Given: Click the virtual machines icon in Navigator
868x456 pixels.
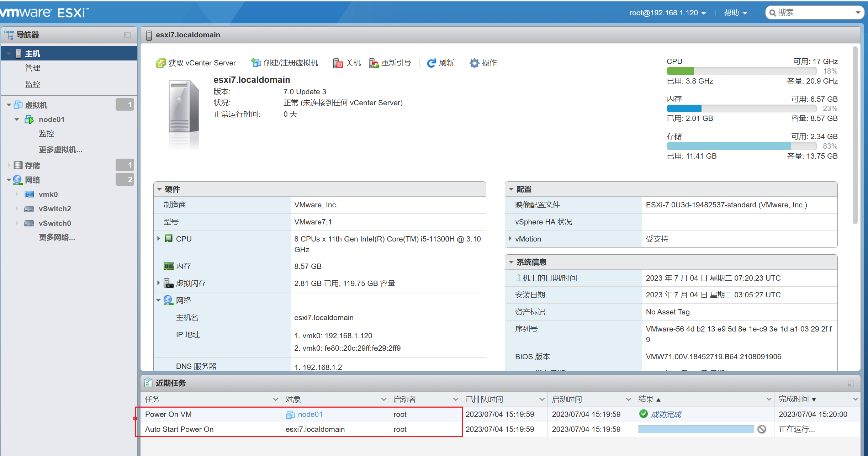Looking at the screenshot, I should pos(18,105).
